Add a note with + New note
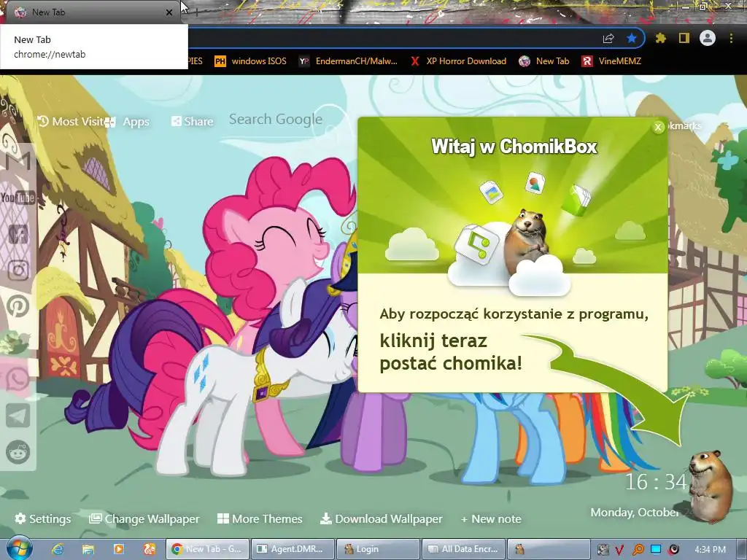 tap(491, 518)
